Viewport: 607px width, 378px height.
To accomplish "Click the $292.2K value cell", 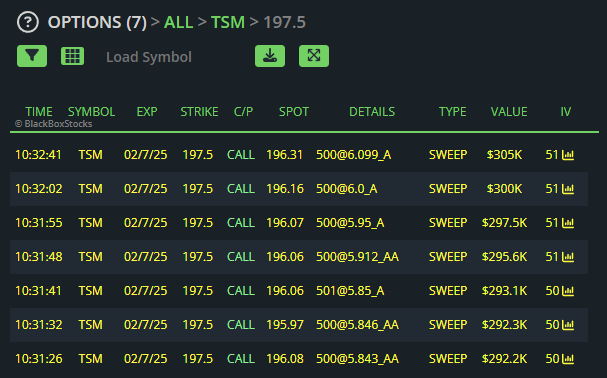I will point(504,359).
